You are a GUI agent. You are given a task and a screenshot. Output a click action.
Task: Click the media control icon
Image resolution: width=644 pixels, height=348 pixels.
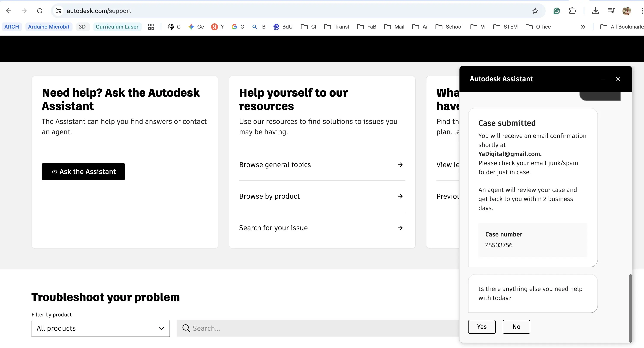[611, 11]
